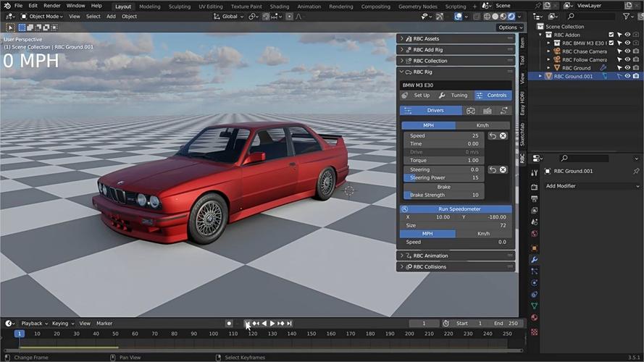Disable render for RBC Ground.001 camera icon
The height and width of the screenshot is (362, 644).
point(636,76)
